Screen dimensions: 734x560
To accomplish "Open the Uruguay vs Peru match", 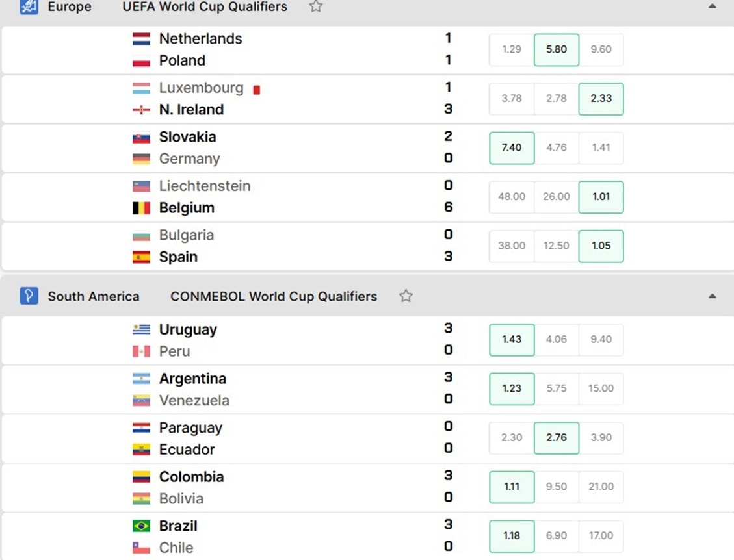I will [367, 340].
